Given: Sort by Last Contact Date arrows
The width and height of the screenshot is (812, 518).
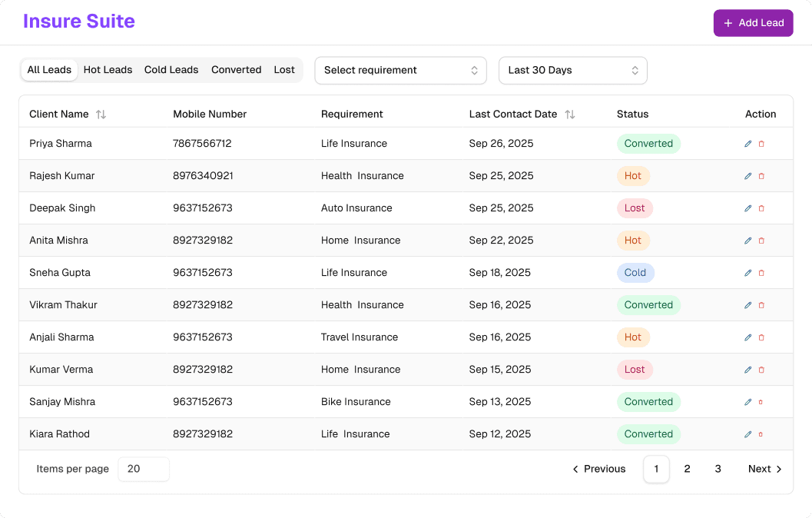Looking at the screenshot, I should pyautogui.click(x=570, y=114).
